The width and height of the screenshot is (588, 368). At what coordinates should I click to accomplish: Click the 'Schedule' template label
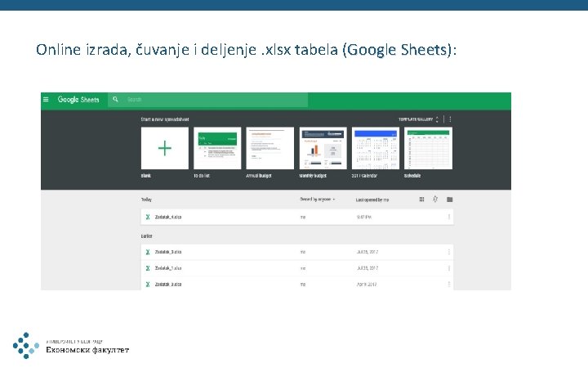(412, 176)
